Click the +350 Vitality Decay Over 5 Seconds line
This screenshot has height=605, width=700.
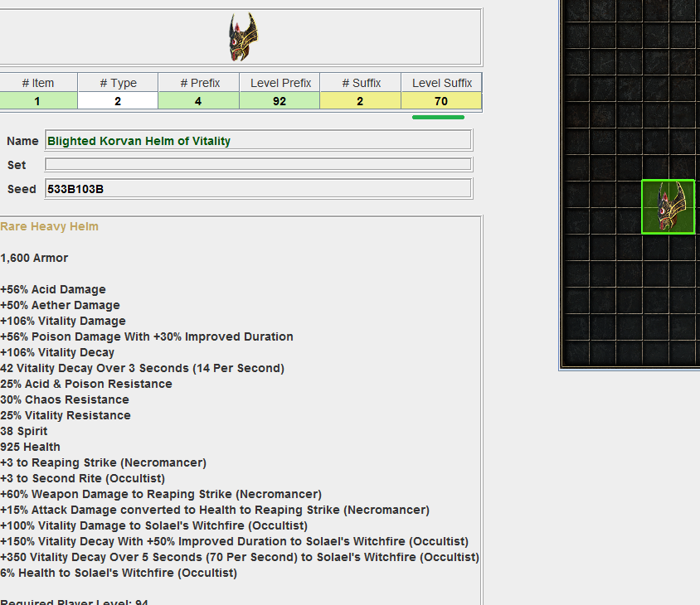click(240, 557)
